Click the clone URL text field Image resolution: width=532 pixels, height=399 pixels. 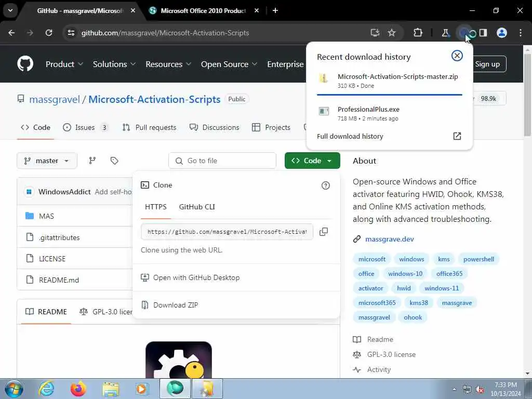pos(227,232)
